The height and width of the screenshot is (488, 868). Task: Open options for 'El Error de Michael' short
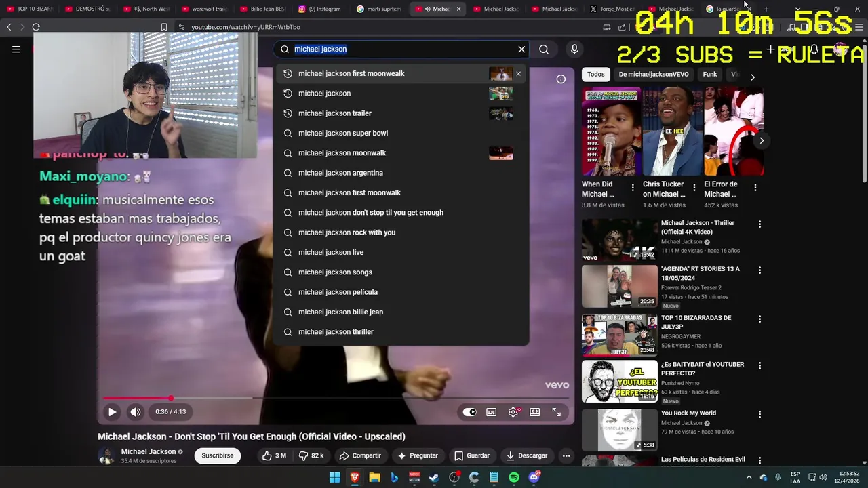point(755,188)
